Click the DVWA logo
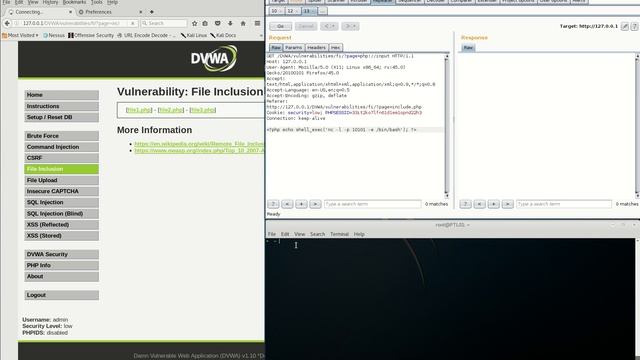640x360 pixels. (214, 58)
